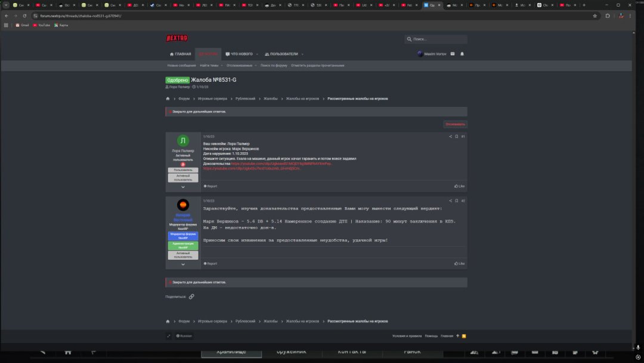This screenshot has width=644, height=363.
Task: Like the first post
Action: (x=459, y=186)
